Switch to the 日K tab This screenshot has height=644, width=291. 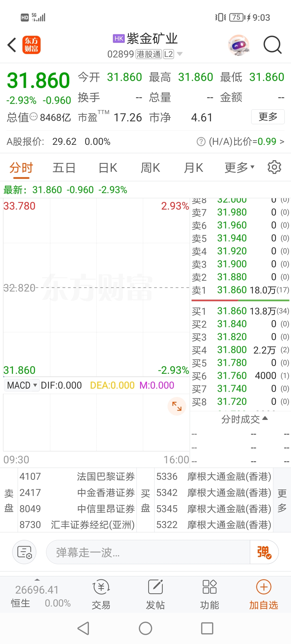pos(108,168)
